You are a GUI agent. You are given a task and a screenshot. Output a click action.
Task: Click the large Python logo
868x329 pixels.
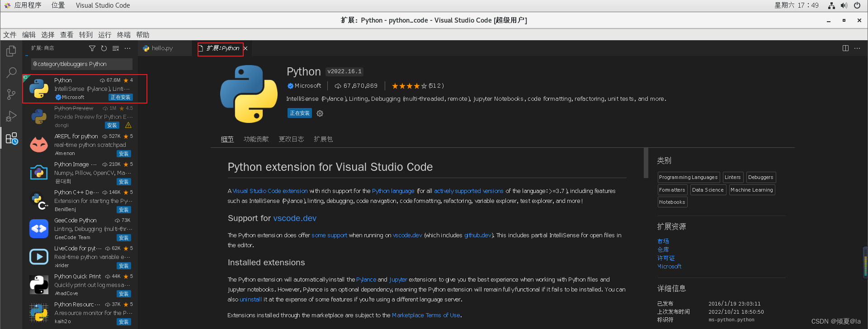[x=249, y=94]
